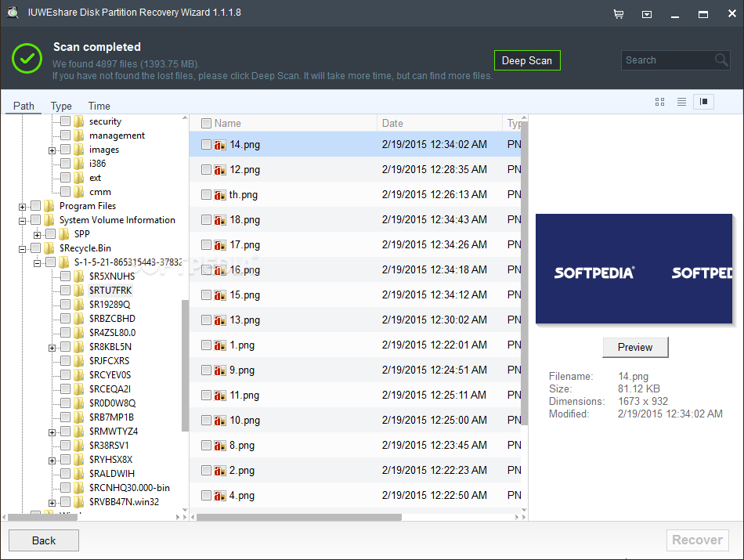Click the file list horizontal scrollbar
This screenshot has width=744, height=560.
pyautogui.click(x=299, y=517)
